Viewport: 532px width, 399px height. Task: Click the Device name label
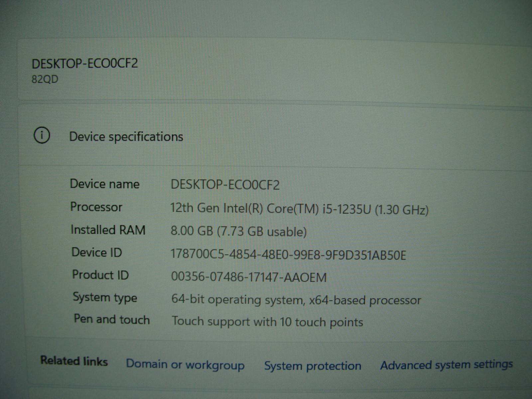click(104, 184)
